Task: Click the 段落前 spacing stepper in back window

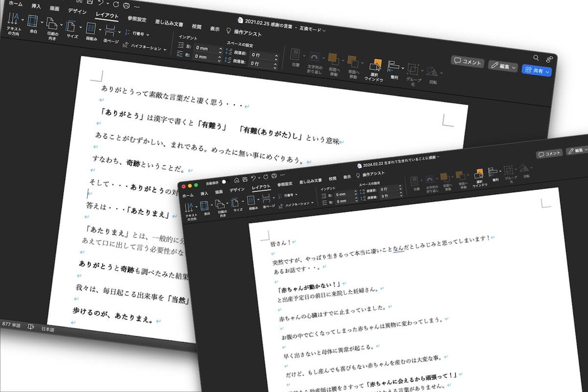Action: 276,55
